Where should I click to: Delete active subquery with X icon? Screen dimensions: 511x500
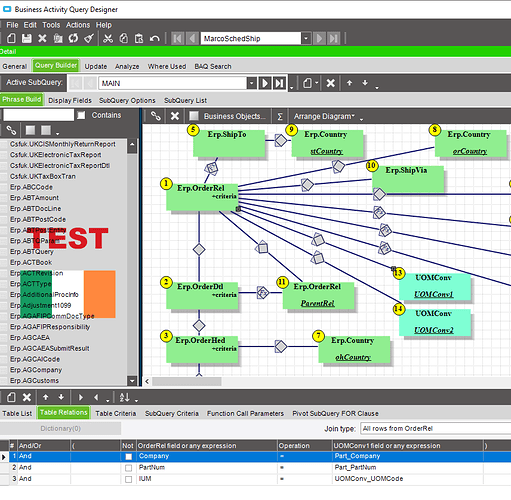(330, 83)
